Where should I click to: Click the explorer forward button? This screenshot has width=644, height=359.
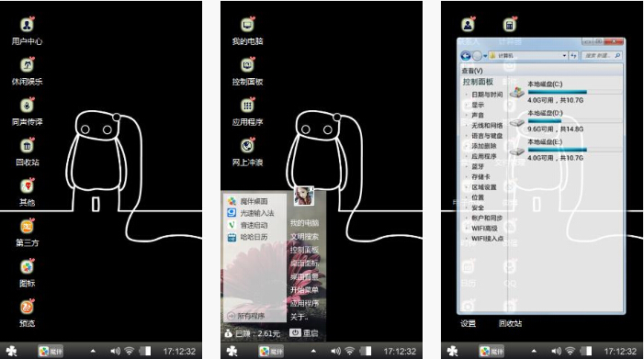[477, 55]
